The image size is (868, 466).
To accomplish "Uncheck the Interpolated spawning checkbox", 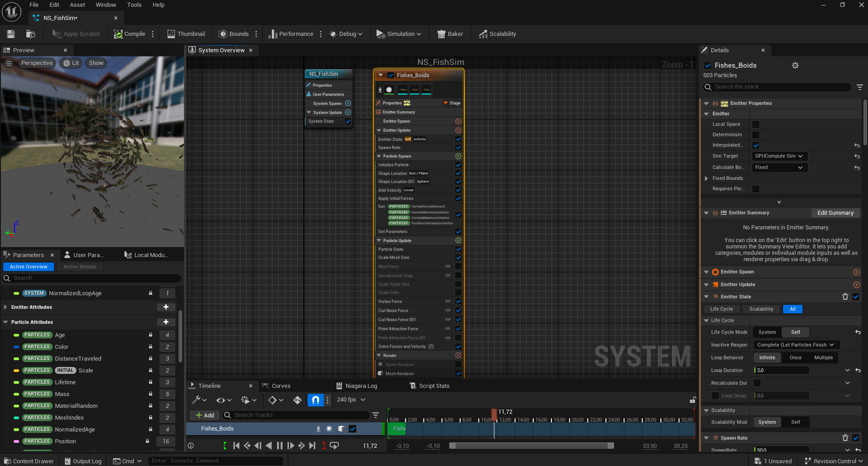I will tap(756, 145).
